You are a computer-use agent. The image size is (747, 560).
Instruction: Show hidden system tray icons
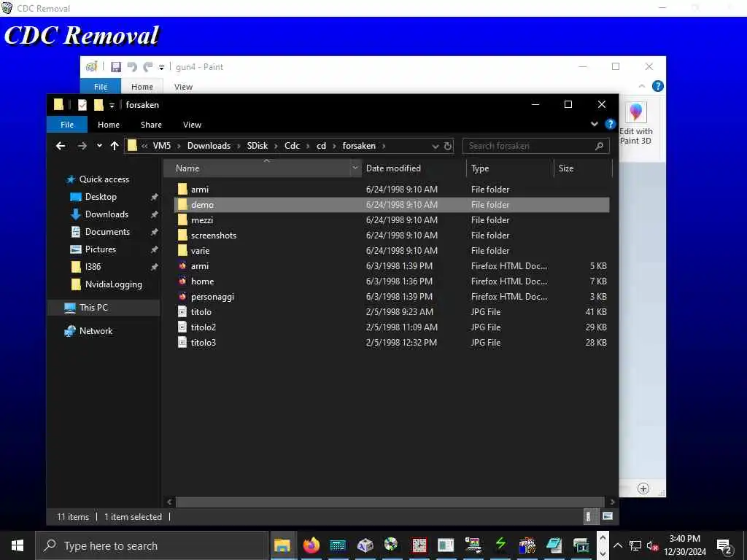(x=617, y=545)
